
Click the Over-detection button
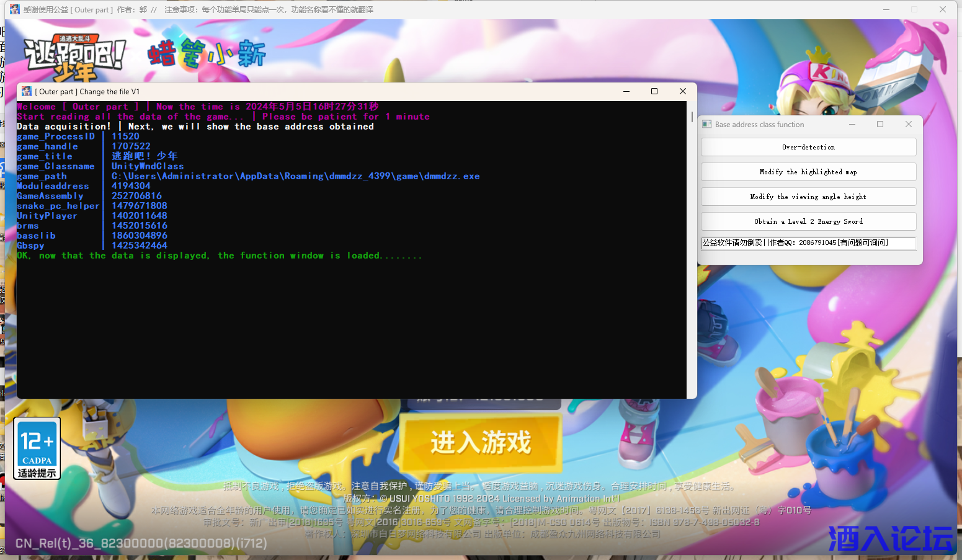tap(808, 147)
